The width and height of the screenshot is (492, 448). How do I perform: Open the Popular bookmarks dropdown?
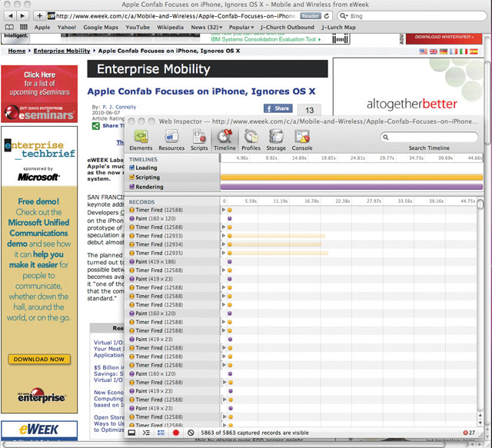click(241, 28)
